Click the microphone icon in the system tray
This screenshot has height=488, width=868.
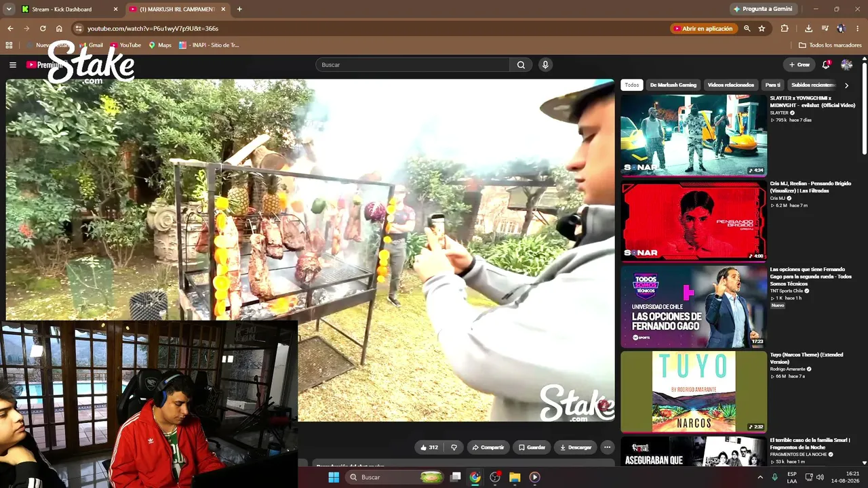pos(774,477)
